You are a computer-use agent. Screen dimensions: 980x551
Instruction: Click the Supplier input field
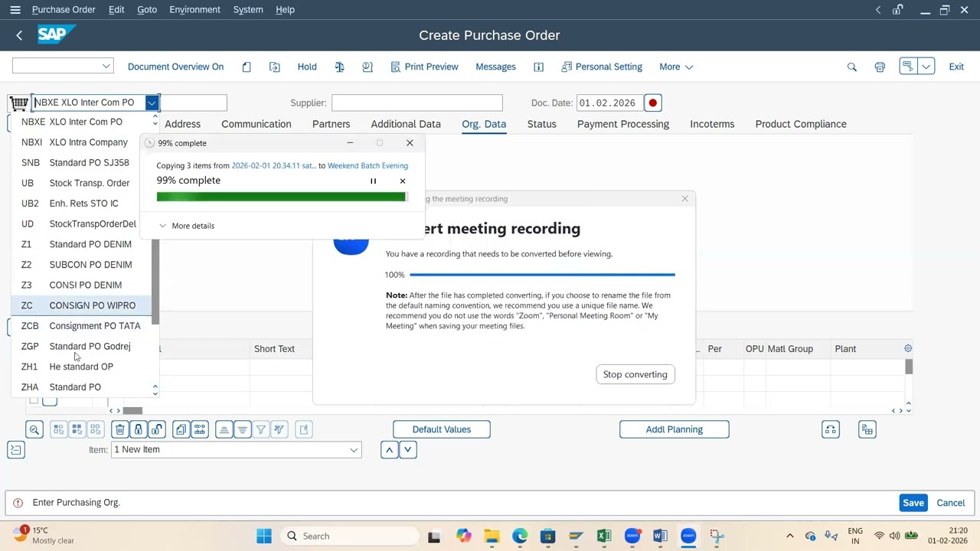coord(417,103)
